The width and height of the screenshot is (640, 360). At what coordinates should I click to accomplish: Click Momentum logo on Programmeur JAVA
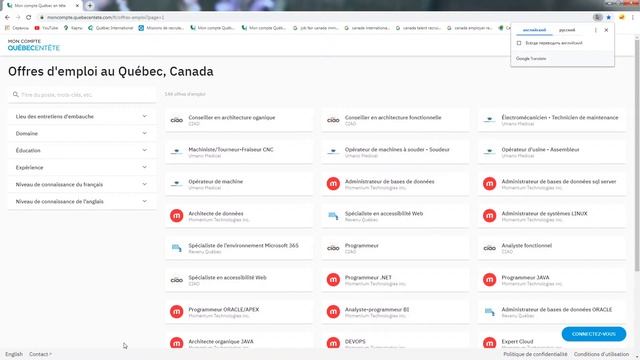[489, 280]
